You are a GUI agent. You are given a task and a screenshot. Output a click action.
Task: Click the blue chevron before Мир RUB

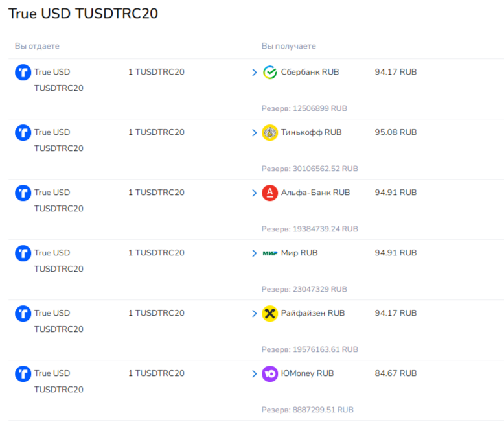(x=255, y=253)
